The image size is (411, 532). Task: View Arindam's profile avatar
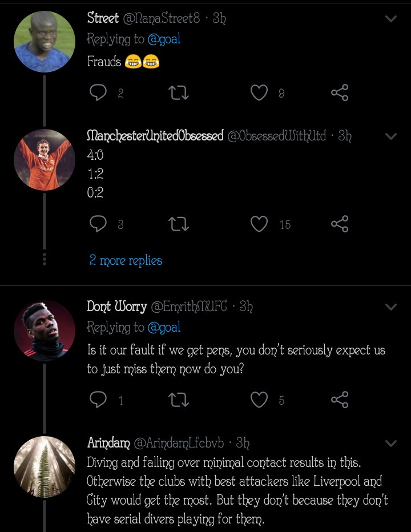(44, 467)
